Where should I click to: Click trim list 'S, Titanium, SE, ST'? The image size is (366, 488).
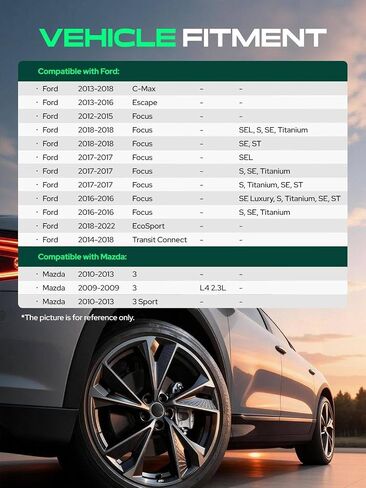(x=271, y=185)
